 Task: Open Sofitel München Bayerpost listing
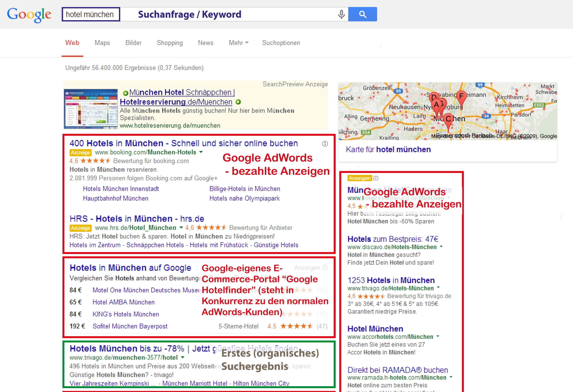[x=130, y=326]
